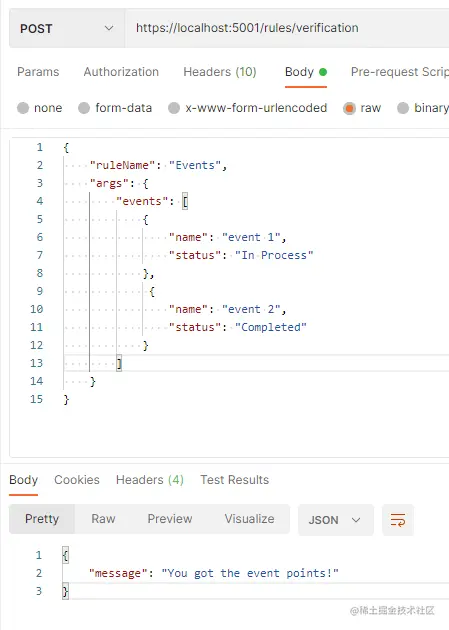Click the request URL field
449x630 pixels.
287,29
